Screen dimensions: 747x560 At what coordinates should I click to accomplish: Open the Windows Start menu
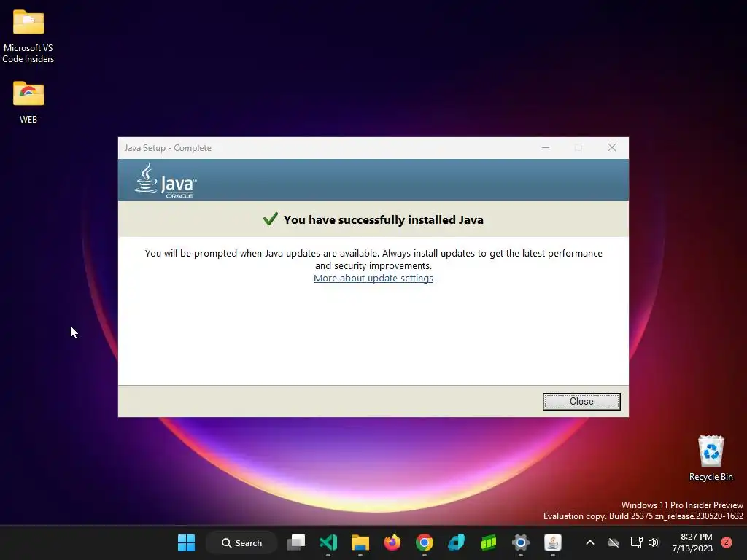(x=186, y=542)
